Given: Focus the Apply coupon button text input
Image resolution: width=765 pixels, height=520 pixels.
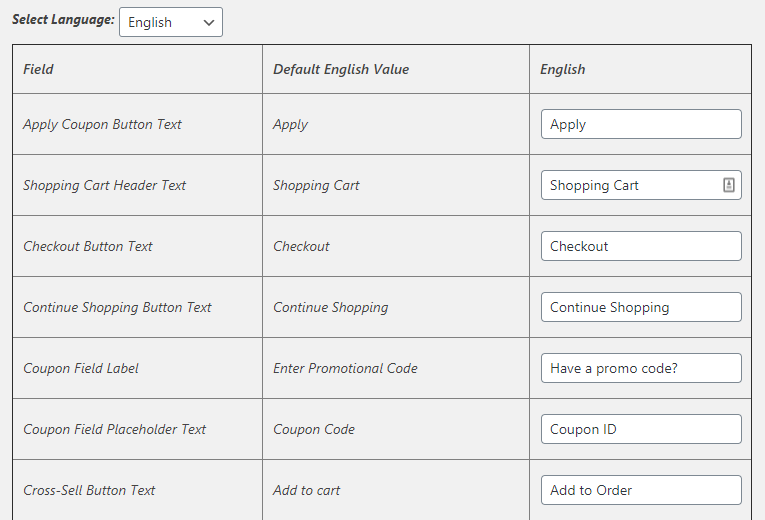Looking at the screenshot, I should 641,124.
